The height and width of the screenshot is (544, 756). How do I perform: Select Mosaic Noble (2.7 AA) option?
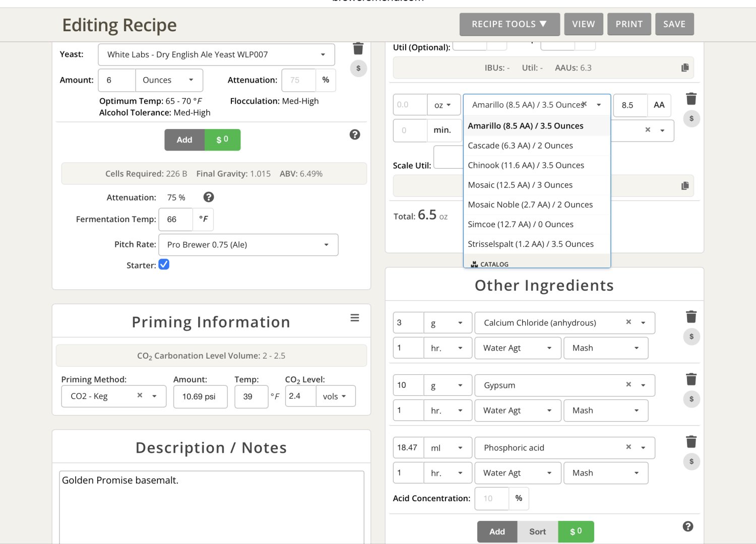(x=537, y=205)
